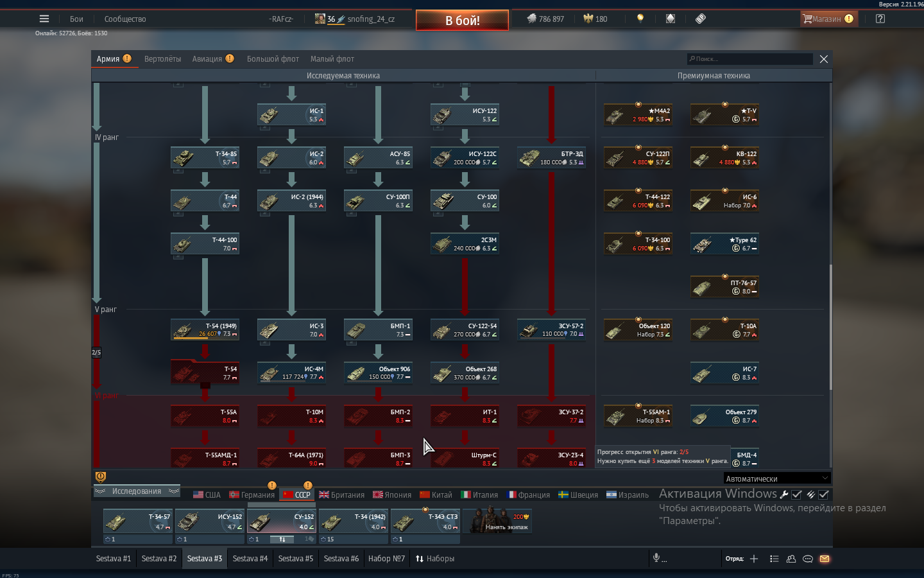Click the swap arrows under СУ-152 slot
Viewport: 924px width, 578px height.
(x=282, y=539)
